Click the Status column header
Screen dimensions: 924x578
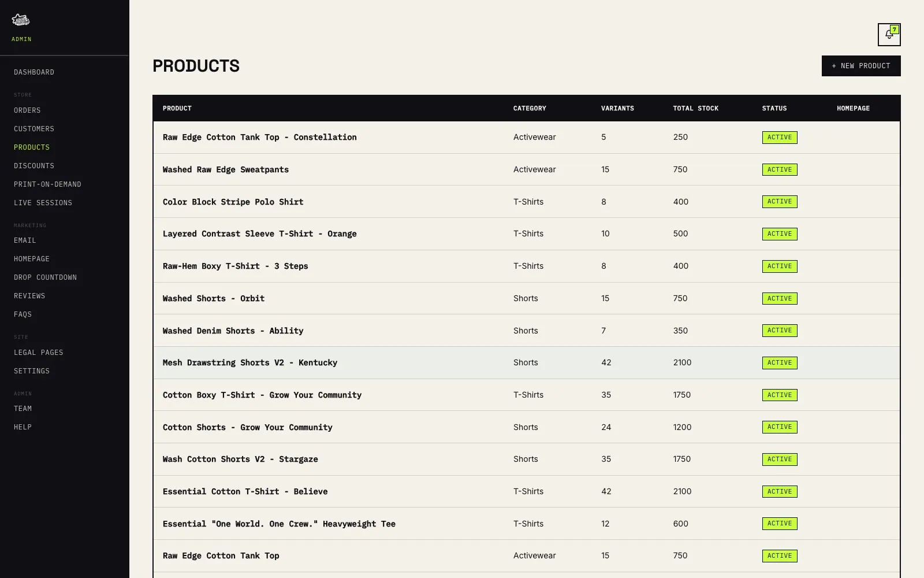tap(774, 109)
